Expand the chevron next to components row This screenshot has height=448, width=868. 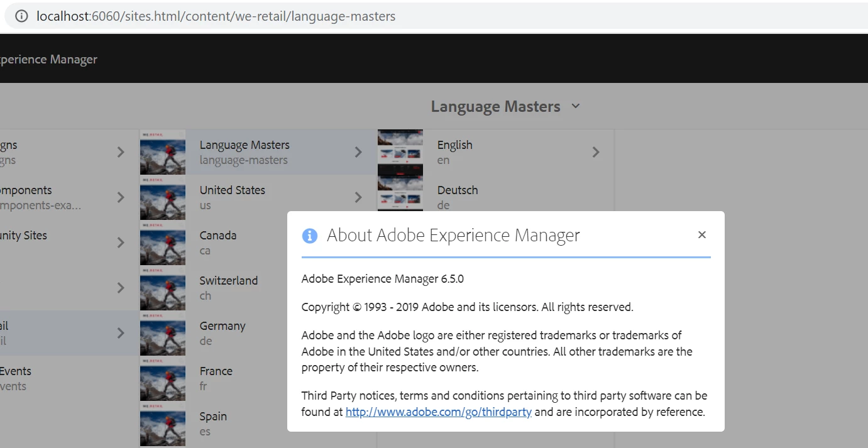(x=121, y=197)
